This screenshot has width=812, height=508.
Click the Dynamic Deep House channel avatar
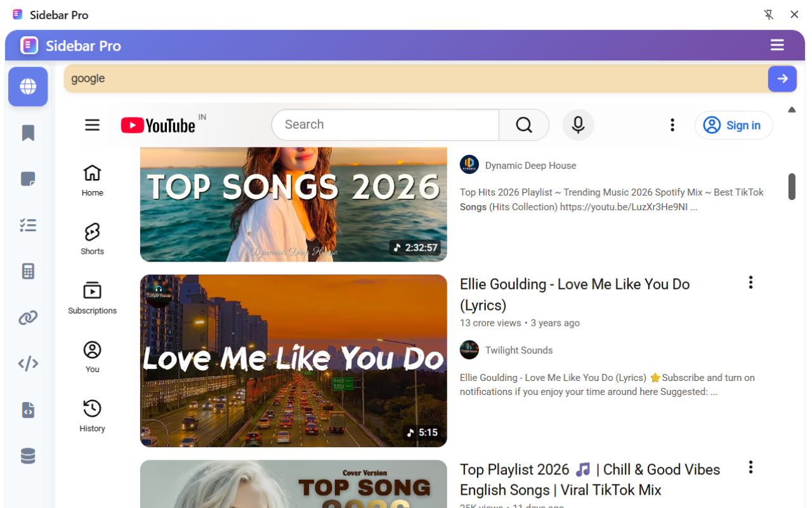pos(469,164)
